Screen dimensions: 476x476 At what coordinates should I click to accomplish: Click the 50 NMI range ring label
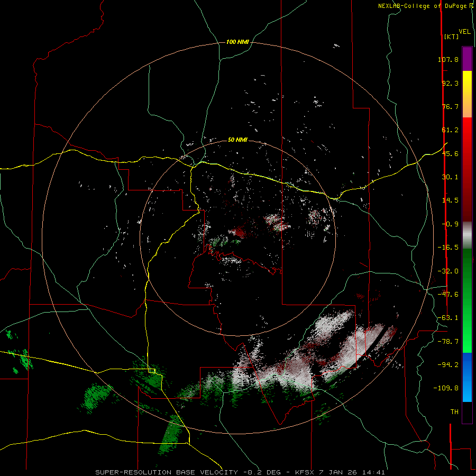coord(237,140)
